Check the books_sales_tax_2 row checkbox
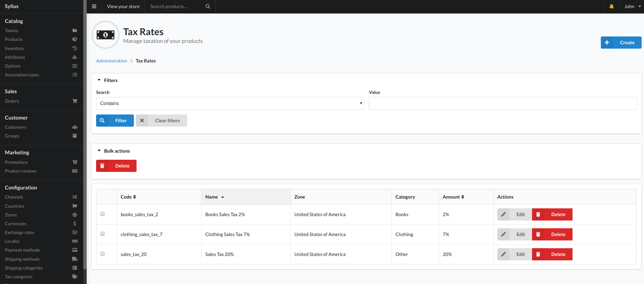 pyautogui.click(x=103, y=214)
